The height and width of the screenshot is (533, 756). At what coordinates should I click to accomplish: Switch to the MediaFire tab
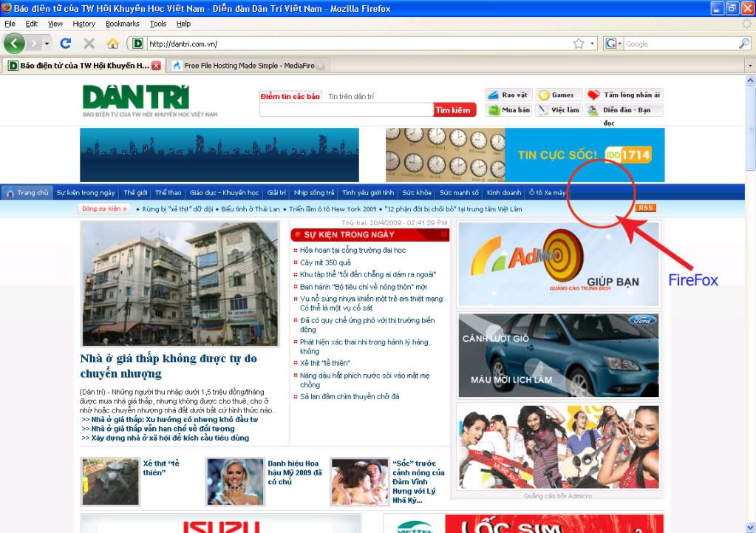[249, 66]
